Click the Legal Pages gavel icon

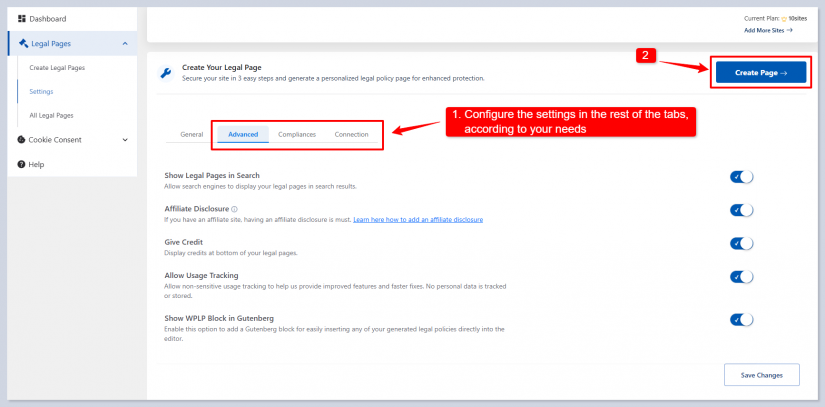(x=23, y=43)
